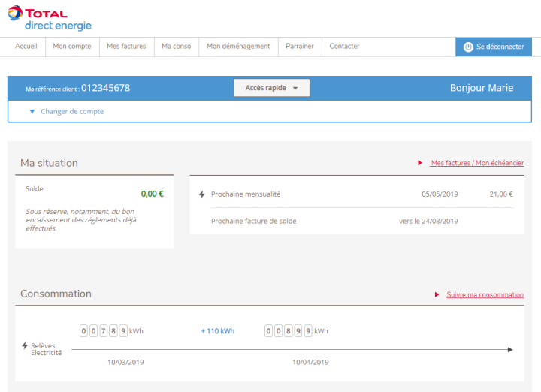Open the Mes factures / Mon échéancier link
This screenshot has width=541, height=392.
(x=477, y=163)
